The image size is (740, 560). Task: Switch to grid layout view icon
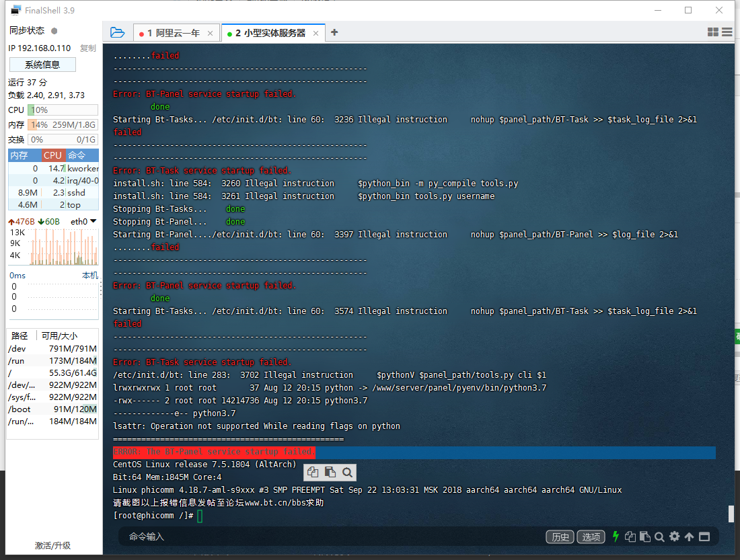(x=713, y=32)
